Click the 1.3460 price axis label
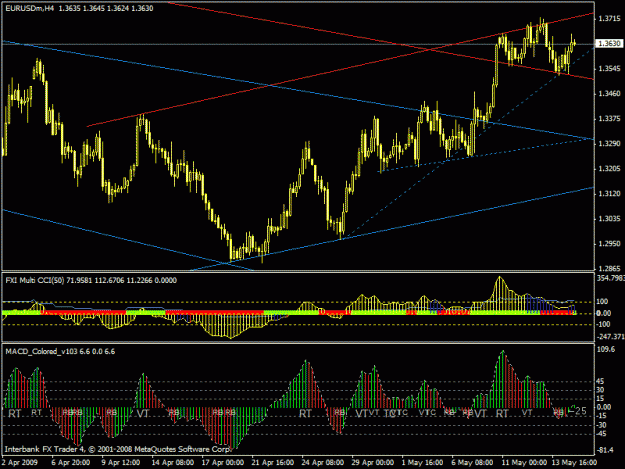Image resolution: width=625 pixels, height=469 pixels. coord(609,94)
